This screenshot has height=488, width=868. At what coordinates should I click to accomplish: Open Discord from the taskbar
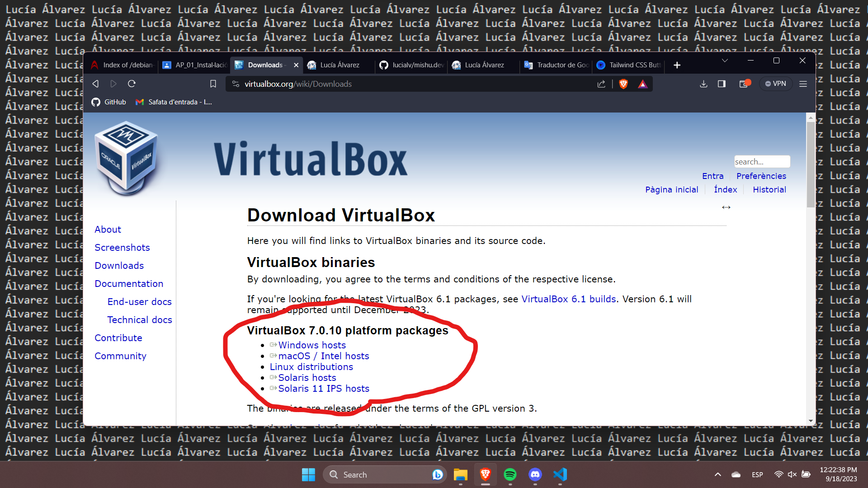pyautogui.click(x=535, y=475)
